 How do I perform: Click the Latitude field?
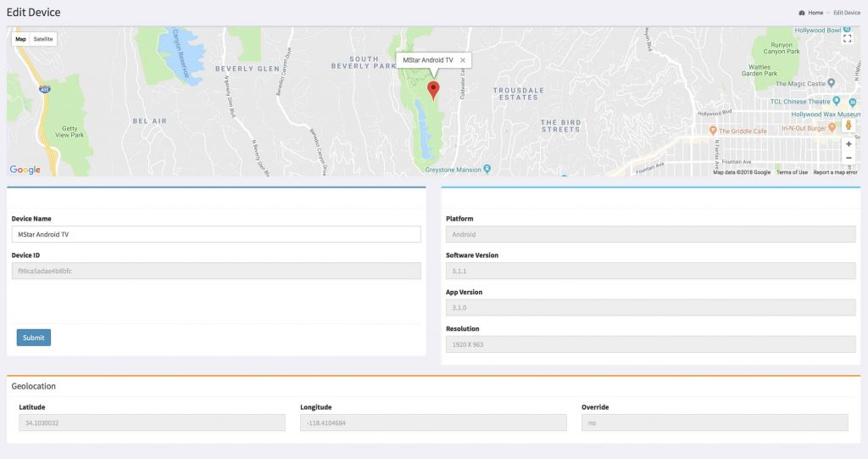153,423
